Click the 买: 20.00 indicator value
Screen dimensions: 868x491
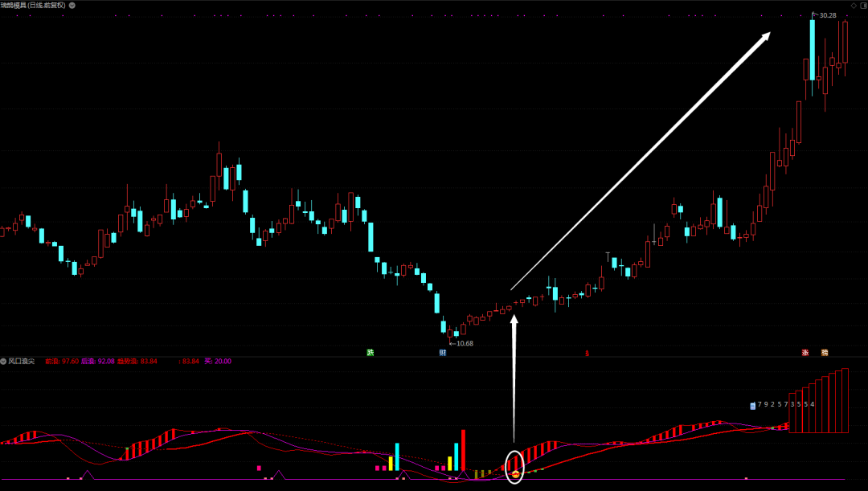point(218,361)
